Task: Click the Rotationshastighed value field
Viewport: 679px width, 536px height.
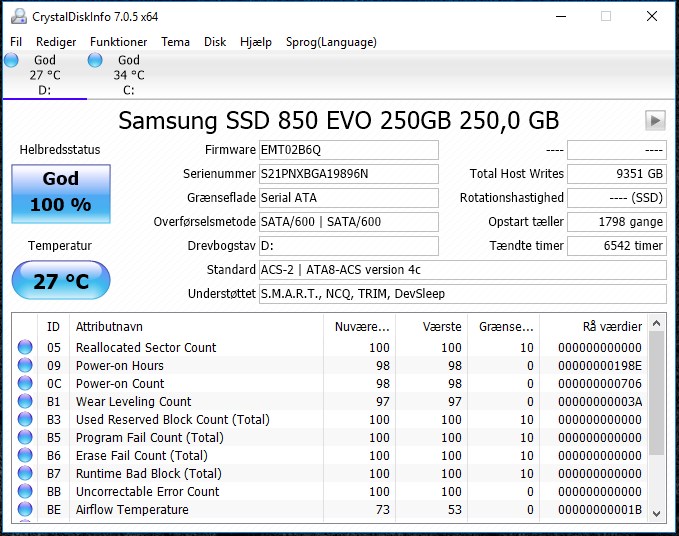Action: pyautogui.click(x=617, y=198)
